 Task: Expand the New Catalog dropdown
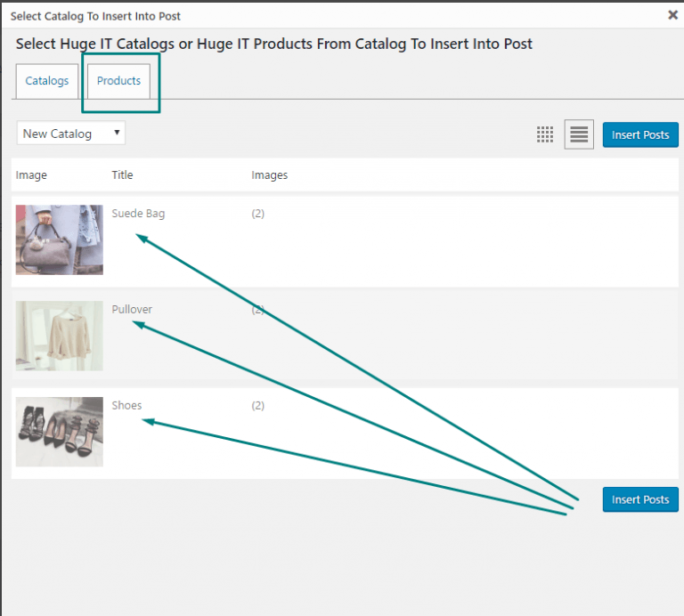(70, 133)
